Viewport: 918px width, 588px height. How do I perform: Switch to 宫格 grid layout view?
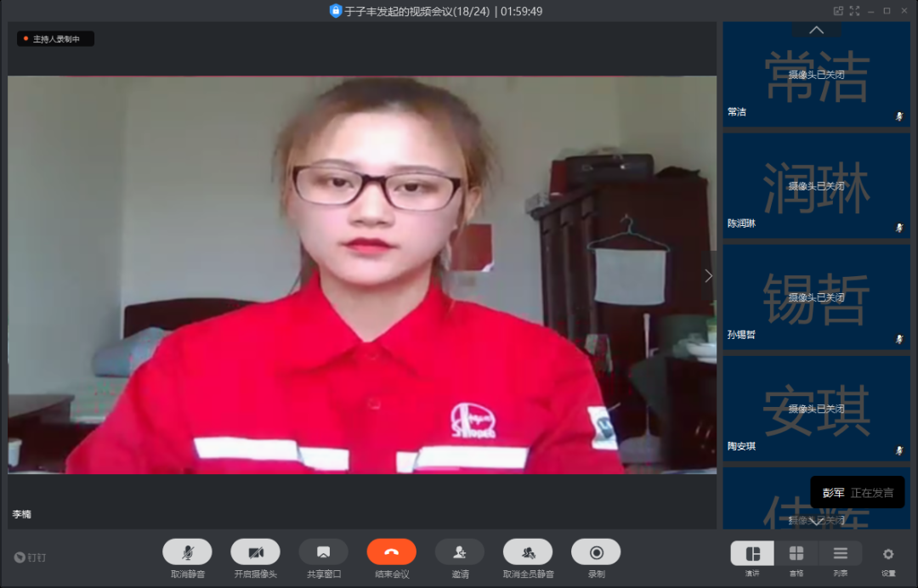tap(796, 554)
